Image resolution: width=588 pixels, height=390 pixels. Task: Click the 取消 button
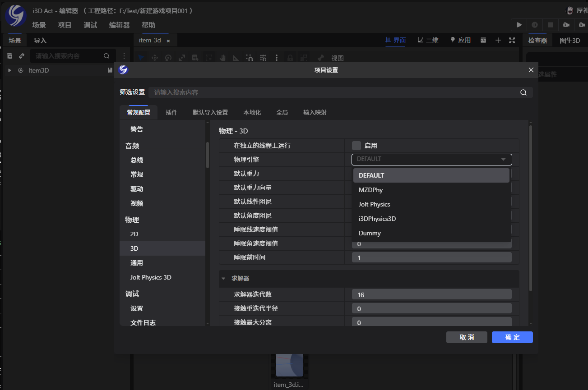tap(467, 337)
